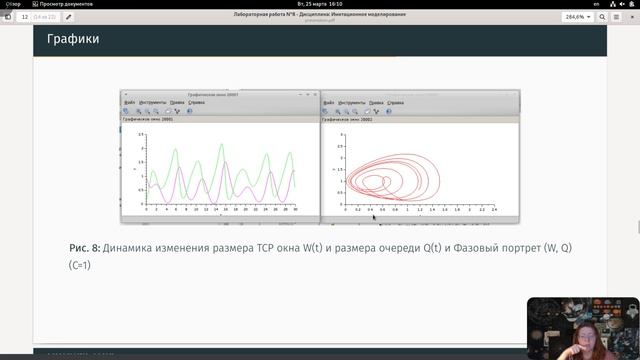Click the vertical scrollbar of the document

point(638,227)
